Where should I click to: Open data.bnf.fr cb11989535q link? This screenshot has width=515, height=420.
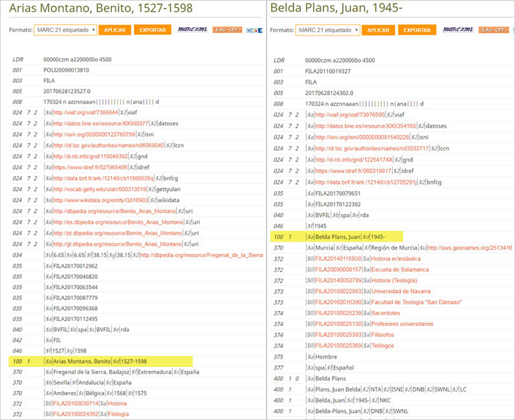[103, 178]
